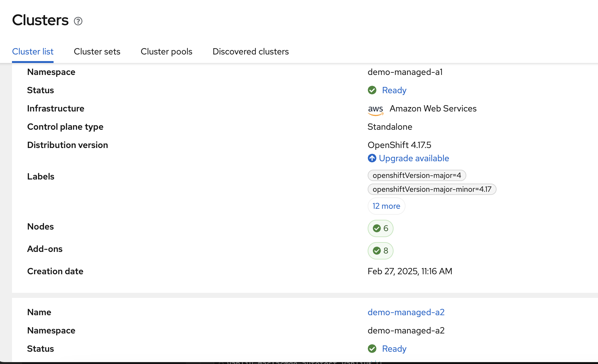Select the openshiftVersion-major-minor=4.17 label chip
The height and width of the screenshot is (364, 598).
[x=432, y=189]
